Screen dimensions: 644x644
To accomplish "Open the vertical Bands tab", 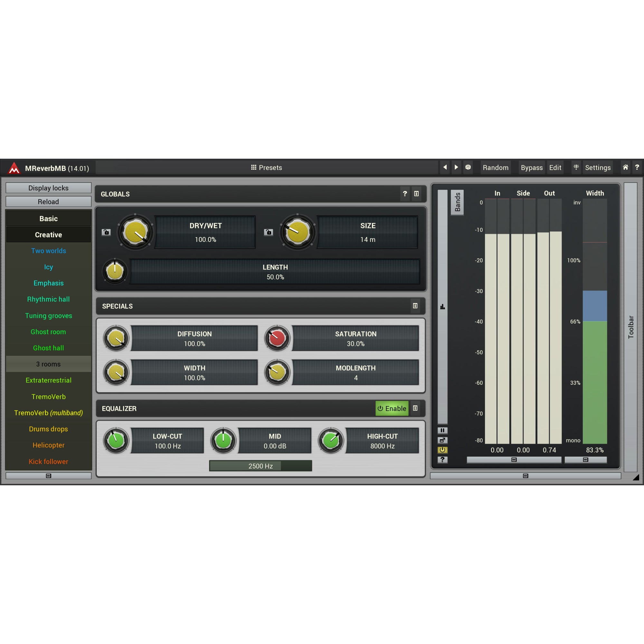I will [x=457, y=202].
